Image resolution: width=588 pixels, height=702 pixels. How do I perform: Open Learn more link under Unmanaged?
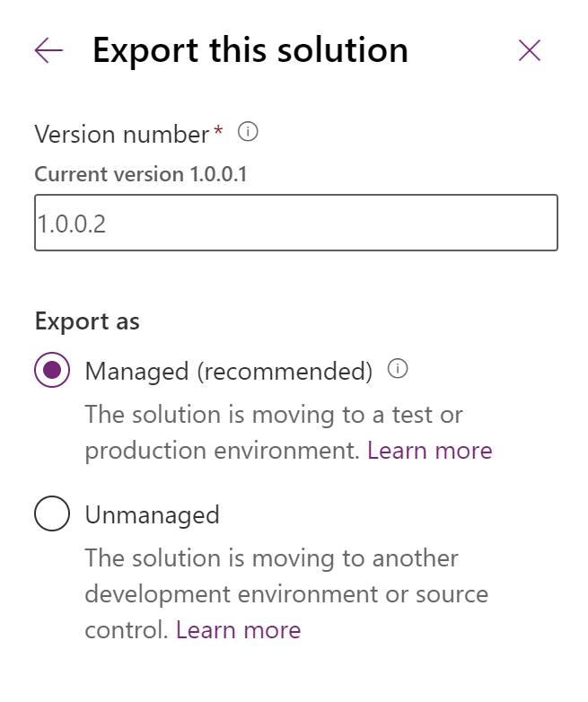(x=238, y=629)
